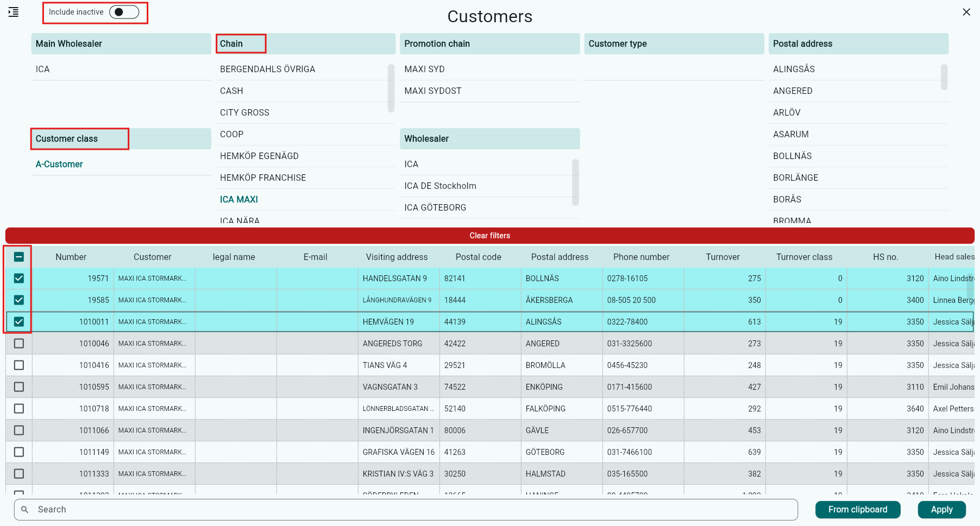Image resolution: width=980 pixels, height=526 pixels.
Task: Click the Clear filters button
Action: [x=490, y=236]
